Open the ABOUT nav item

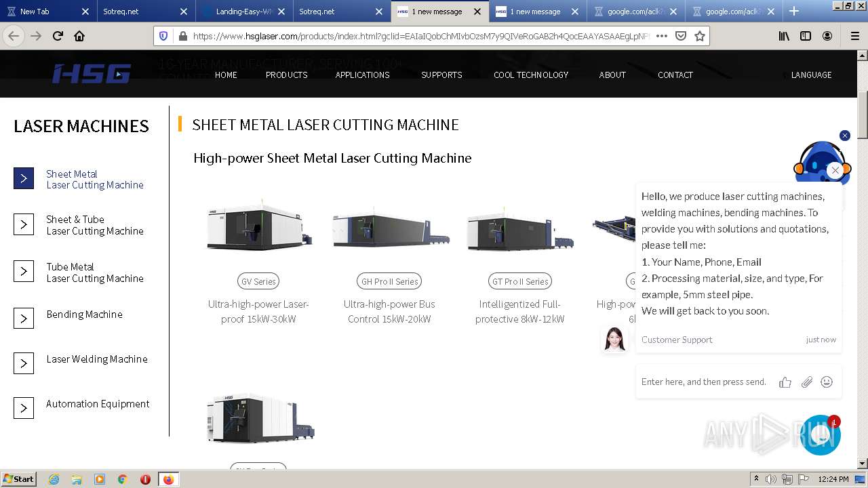tap(612, 75)
